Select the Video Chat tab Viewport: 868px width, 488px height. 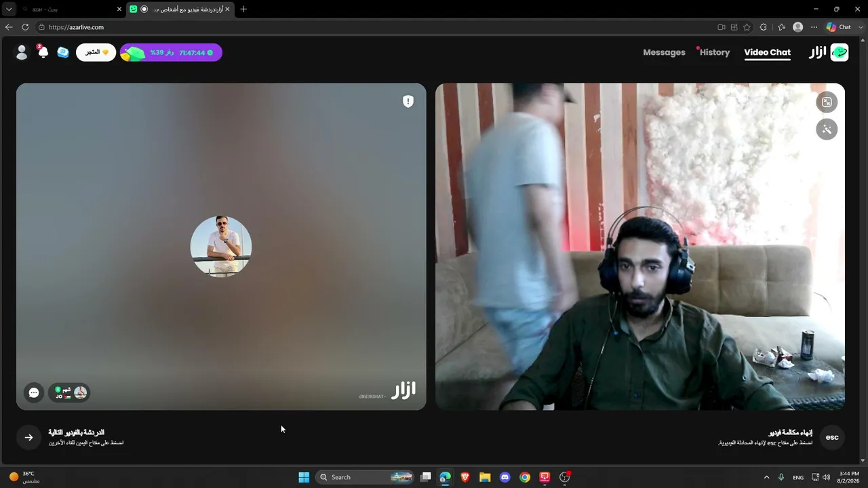(767, 52)
